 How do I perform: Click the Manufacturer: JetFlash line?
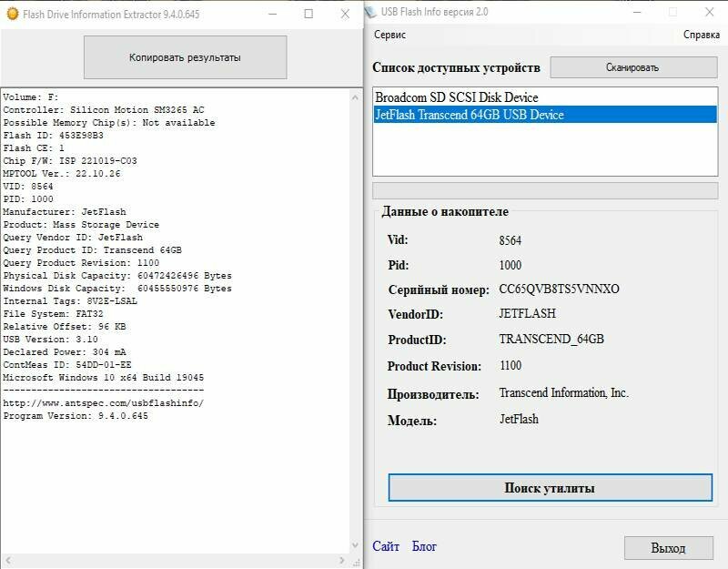(x=65, y=212)
